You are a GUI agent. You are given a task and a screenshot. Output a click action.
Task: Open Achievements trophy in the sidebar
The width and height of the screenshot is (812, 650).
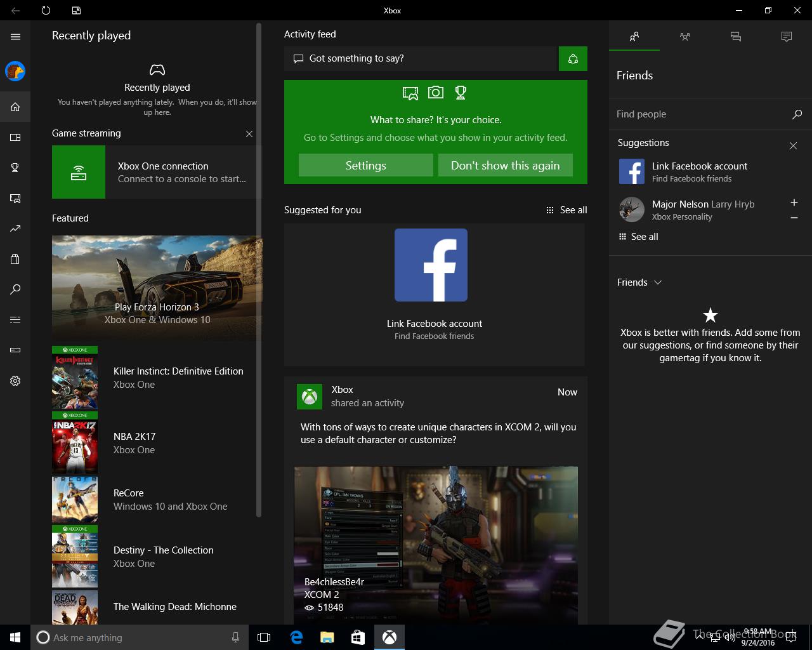tap(15, 168)
